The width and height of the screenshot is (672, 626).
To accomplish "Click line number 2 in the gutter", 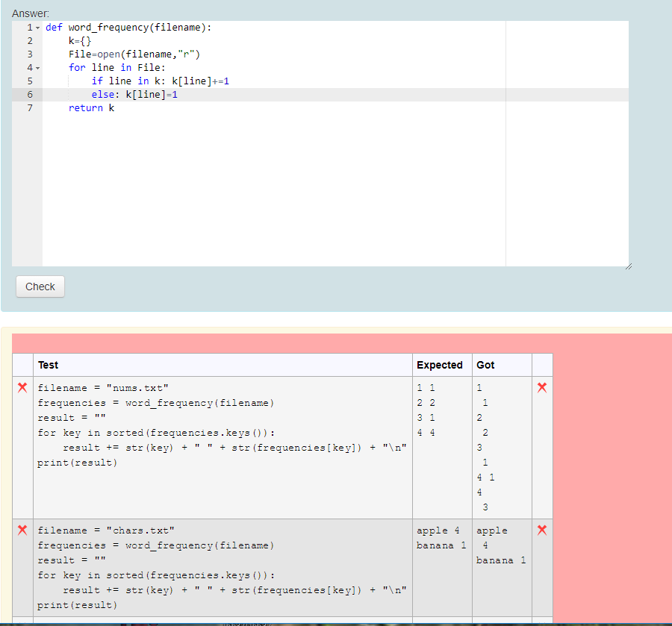I will click(30, 41).
